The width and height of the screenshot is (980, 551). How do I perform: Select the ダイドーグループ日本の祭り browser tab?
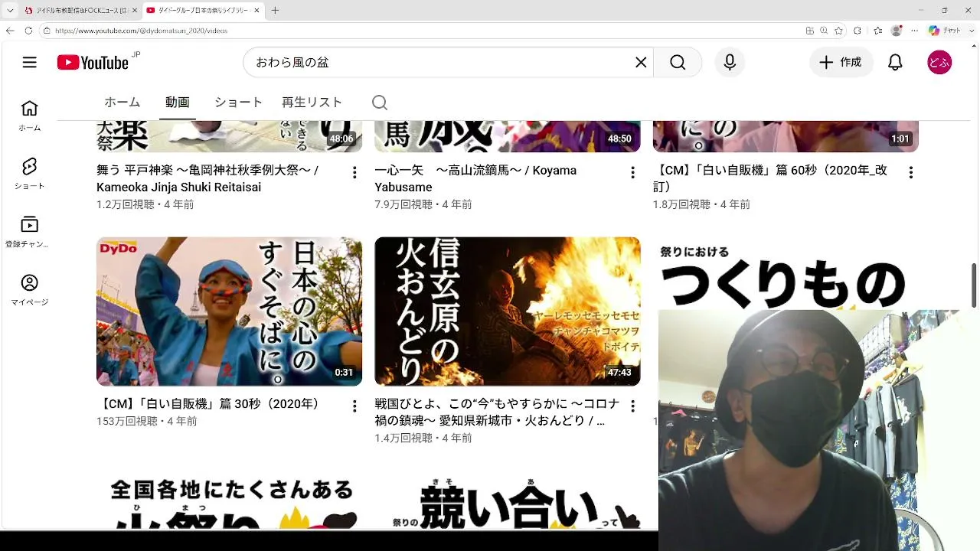(203, 10)
